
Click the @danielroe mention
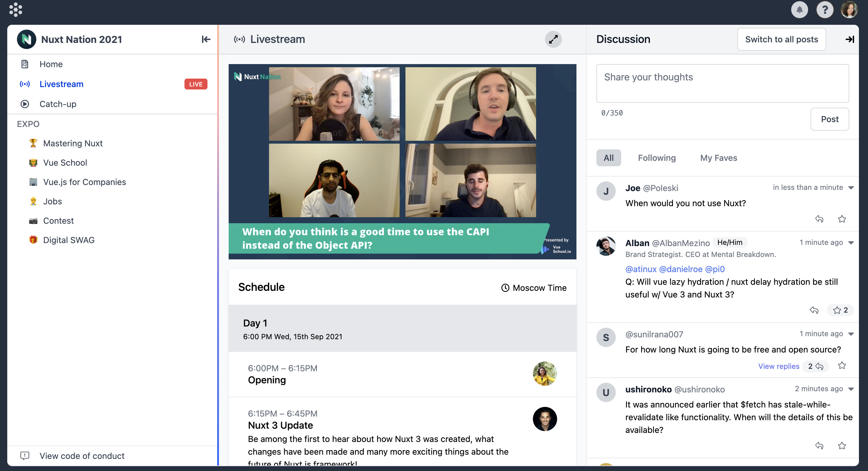coord(680,269)
